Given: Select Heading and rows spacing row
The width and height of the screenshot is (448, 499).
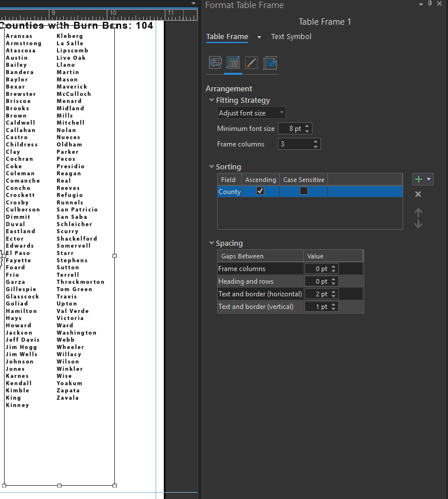Looking at the screenshot, I should (x=290, y=281).
